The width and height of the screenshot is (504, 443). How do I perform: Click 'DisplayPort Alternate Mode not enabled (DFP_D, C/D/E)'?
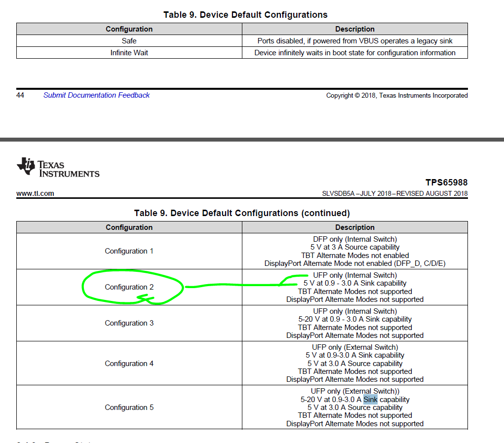(355, 263)
